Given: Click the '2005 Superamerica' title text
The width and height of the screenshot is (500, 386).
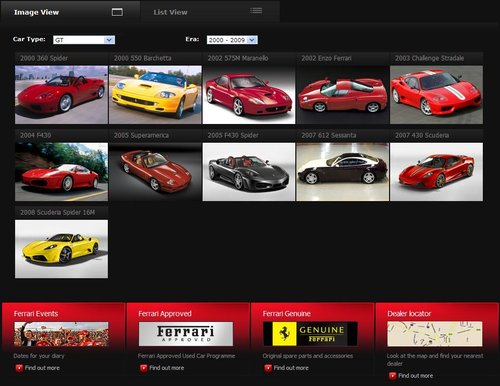Looking at the screenshot, I should point(141,135).
